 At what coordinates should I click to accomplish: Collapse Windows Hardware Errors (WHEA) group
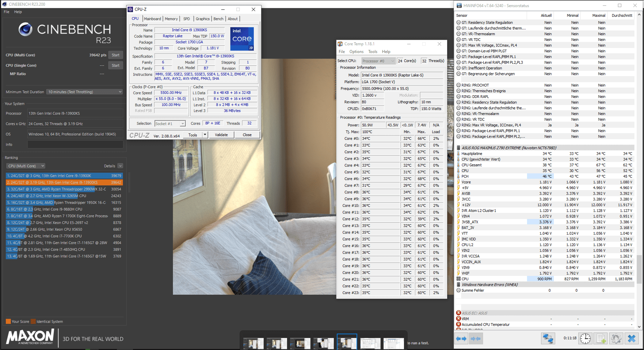(x=458, y=285)
